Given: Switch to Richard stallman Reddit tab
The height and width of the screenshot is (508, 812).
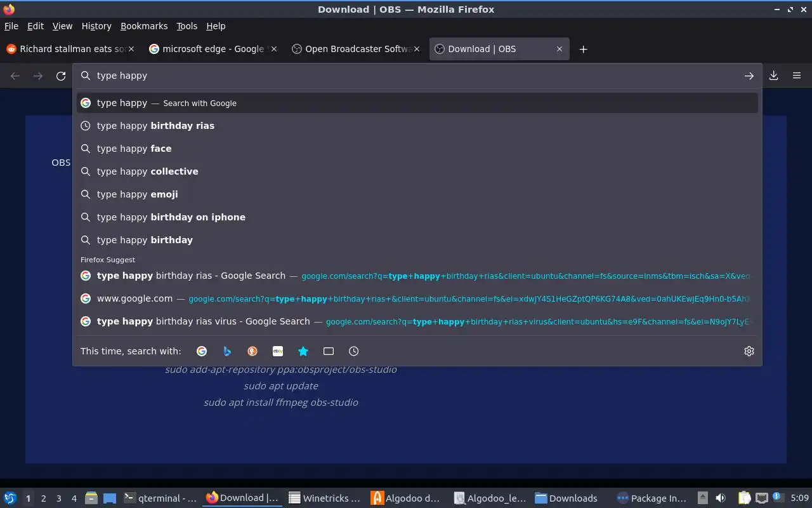Looking at the screenshot, I should point(72,49).
